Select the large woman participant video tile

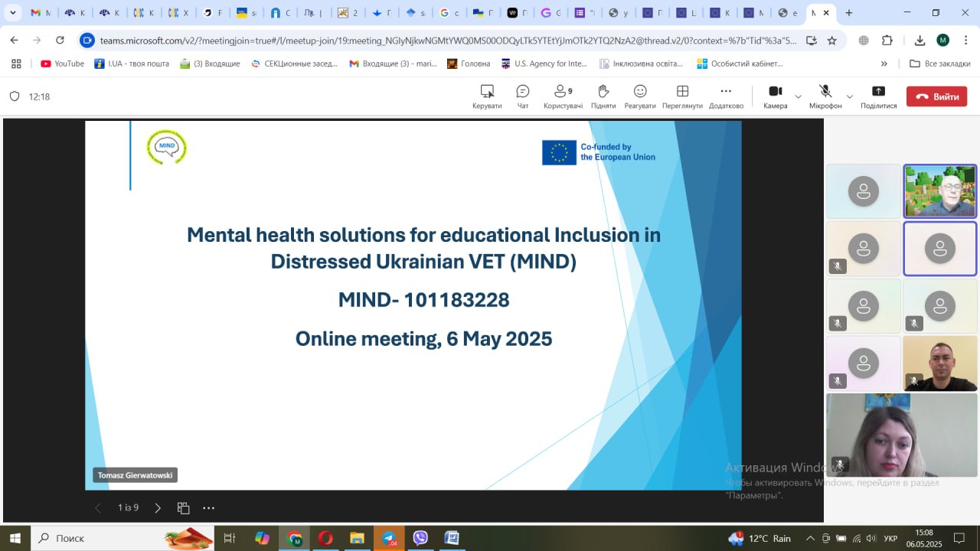click(901, 435)
